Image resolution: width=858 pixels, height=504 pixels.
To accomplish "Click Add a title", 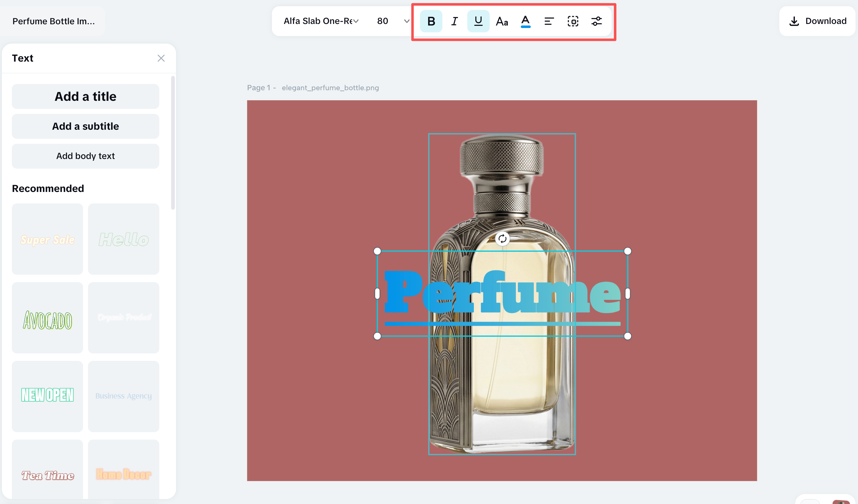I will (86, 96).
